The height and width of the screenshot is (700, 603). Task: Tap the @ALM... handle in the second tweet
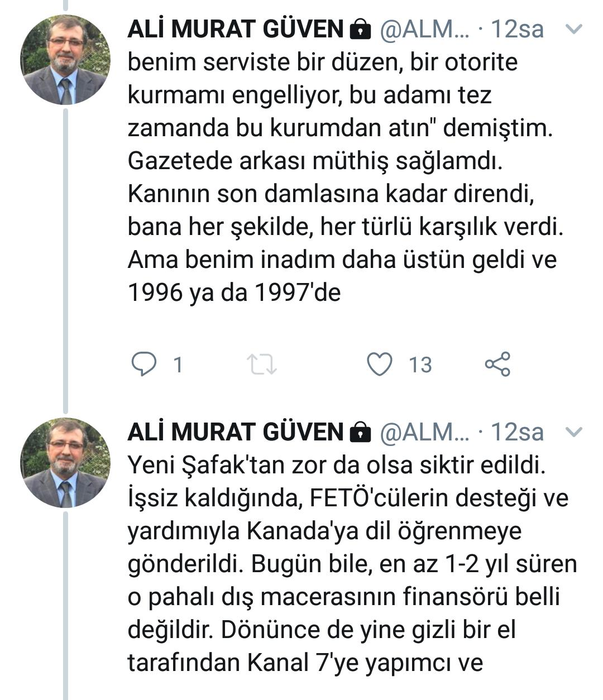pyautogui.click(x=424, y=431)
